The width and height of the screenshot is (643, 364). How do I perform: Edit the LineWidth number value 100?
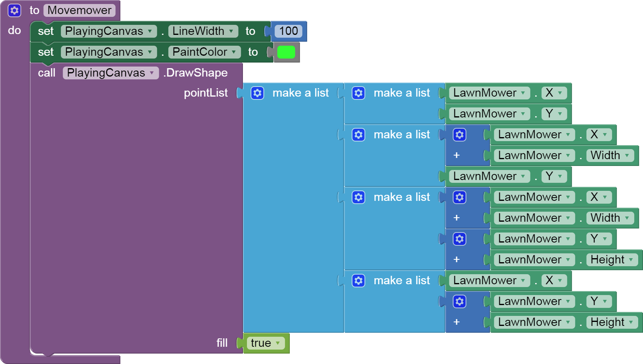(x=289, y=31)
